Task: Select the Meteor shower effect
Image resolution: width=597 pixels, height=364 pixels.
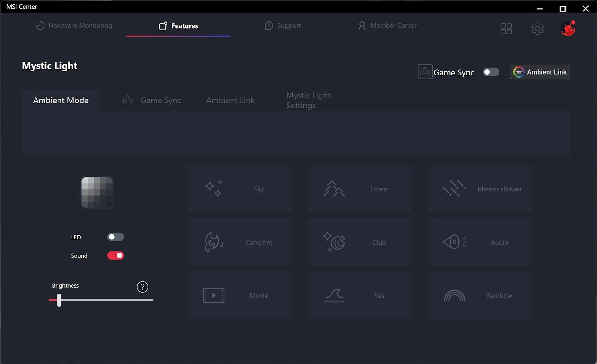Action: click(480, 189)
